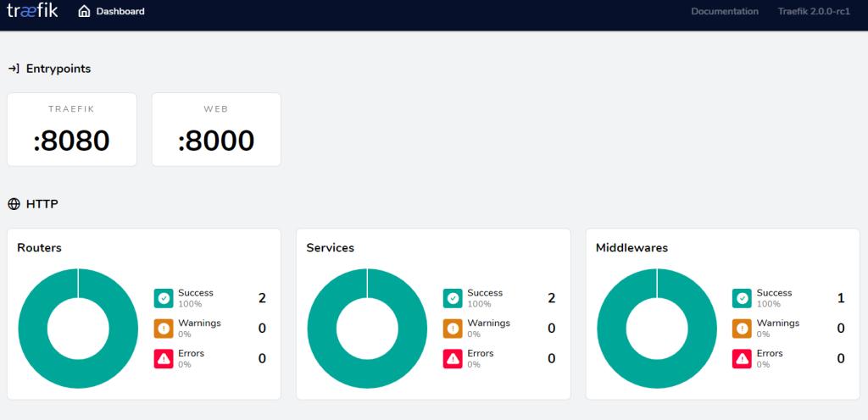Click the Services success count 2
Image resolution: width=868 pixels, height=420 pixels.
pos(551,298)
